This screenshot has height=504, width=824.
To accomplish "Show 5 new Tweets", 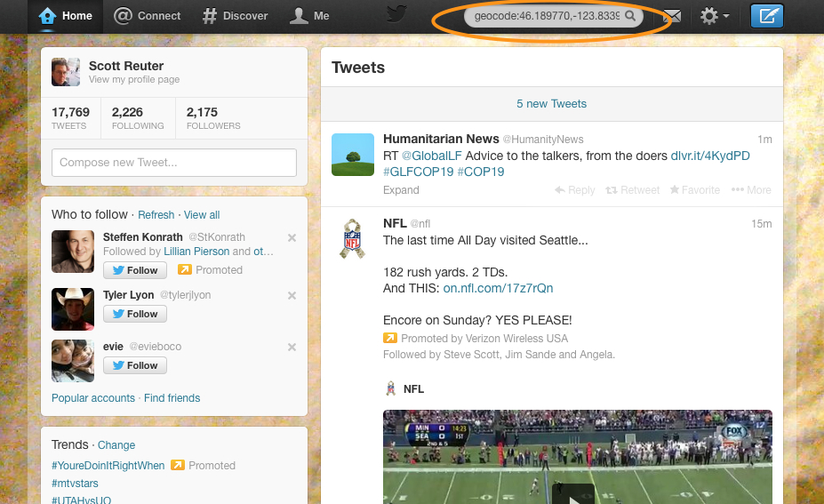I will click(552, 104).
